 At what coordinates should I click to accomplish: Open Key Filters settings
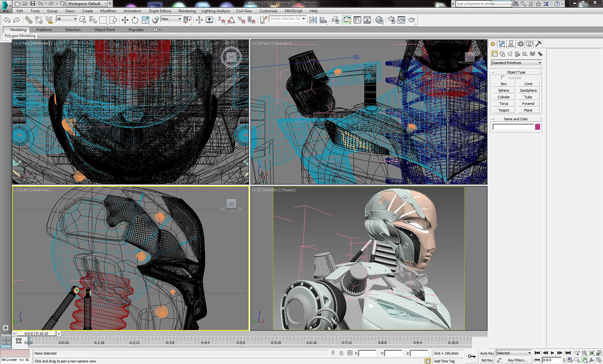click(x=518, y=360)
